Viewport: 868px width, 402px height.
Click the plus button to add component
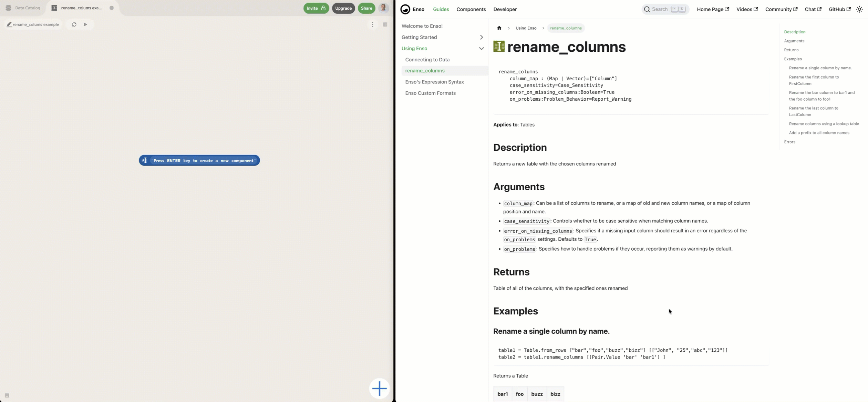click(379, 389)
